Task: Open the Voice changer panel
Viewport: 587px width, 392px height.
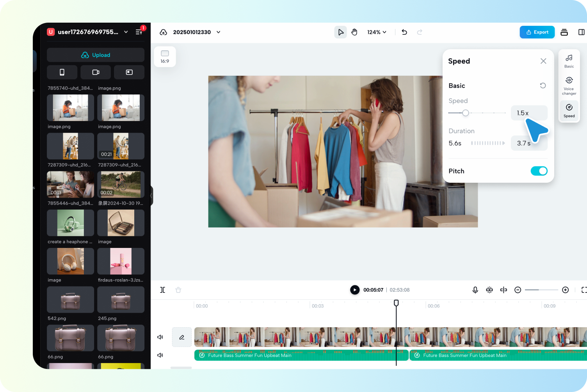Action: click(x=569, y=85)
